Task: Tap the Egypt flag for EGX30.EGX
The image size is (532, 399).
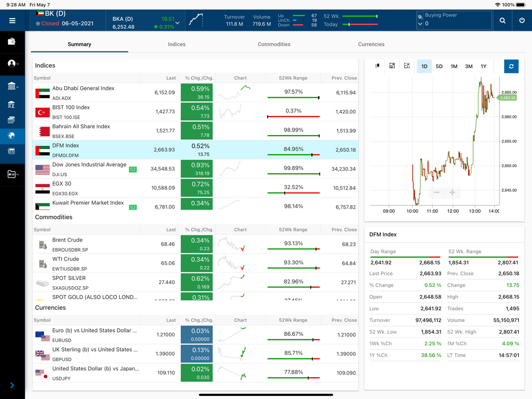Action: [43, 189]
